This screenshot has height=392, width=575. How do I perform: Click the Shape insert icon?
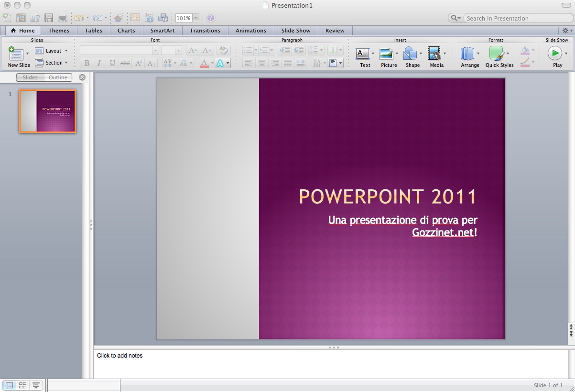[x=410, y=54]
